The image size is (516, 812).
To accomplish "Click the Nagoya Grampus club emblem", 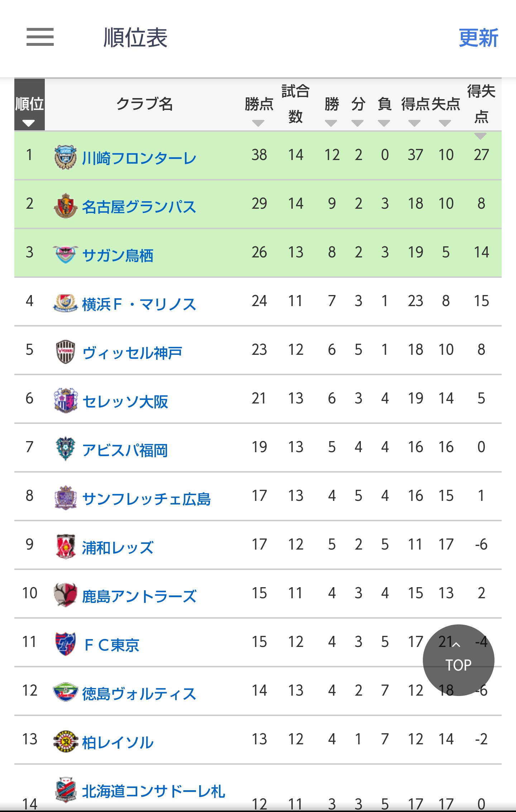I will point(65,206).
